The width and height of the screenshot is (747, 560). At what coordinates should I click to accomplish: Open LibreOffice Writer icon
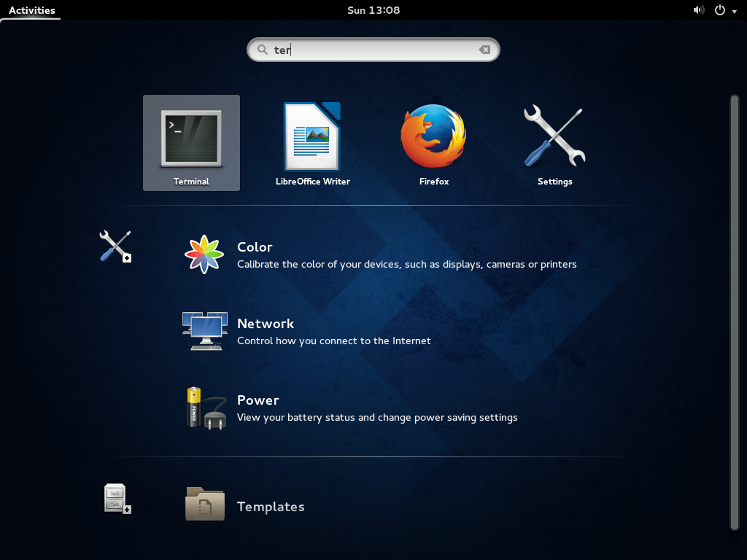[x=312, y=136]
